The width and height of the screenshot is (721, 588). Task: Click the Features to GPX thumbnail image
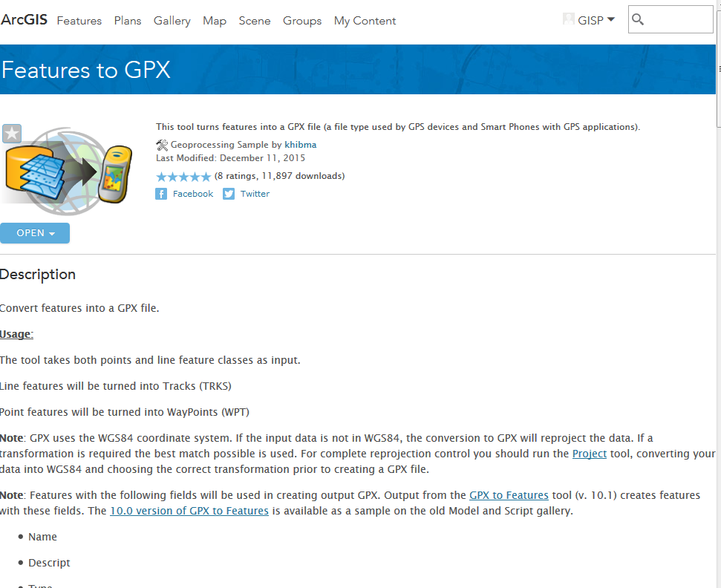[68, 171]
